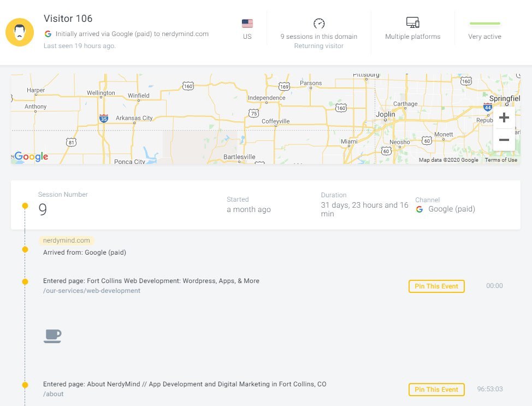Select the Arrived from Google timeline marker
This screenshot has width=532, height=406.
[25, 250]
